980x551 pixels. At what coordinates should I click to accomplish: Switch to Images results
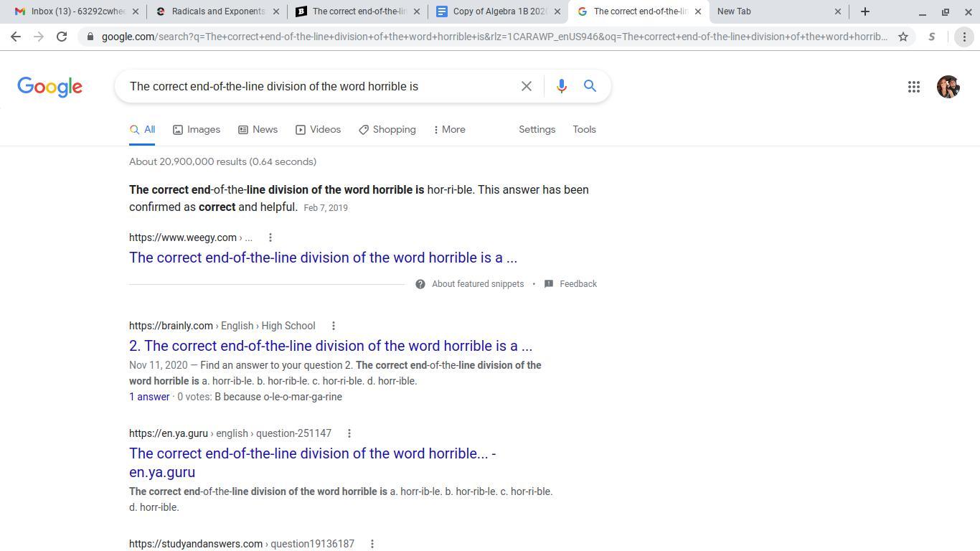click(197, 130)
